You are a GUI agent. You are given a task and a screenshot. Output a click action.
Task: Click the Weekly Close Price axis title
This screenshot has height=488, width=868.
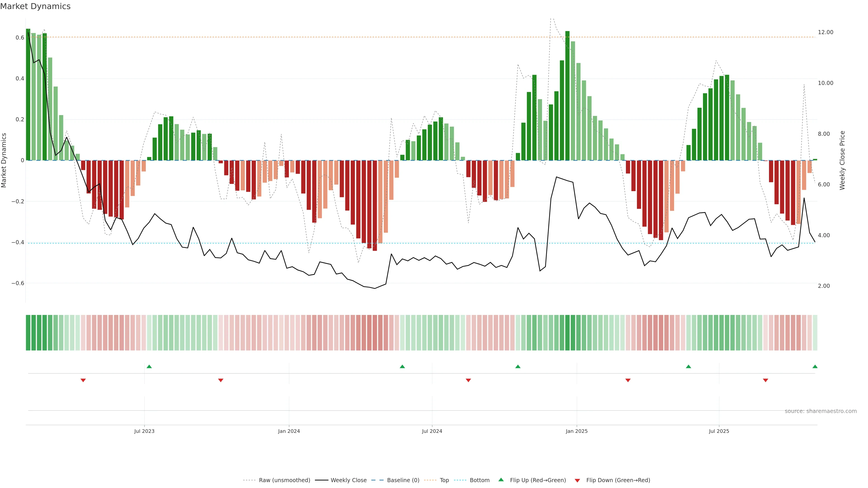click(842, 160)
